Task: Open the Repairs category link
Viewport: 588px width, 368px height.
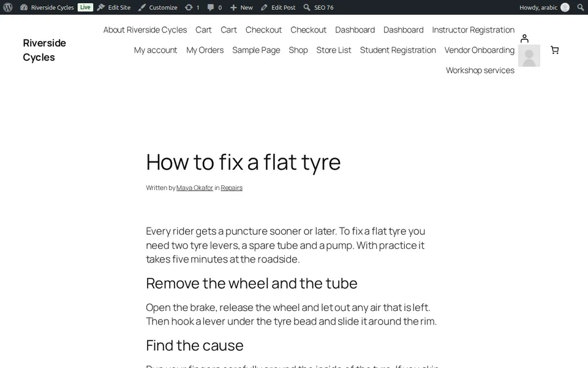Action: [x=232, y=188]
